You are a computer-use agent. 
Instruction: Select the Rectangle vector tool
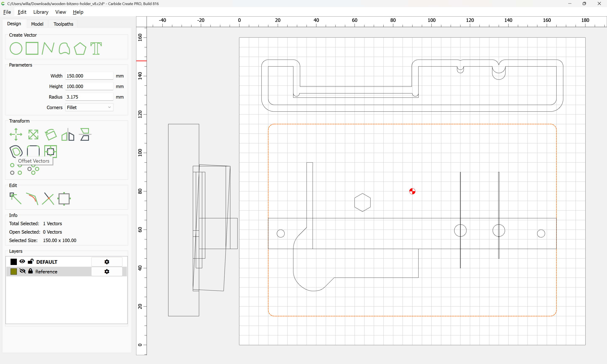coord(32,48)
